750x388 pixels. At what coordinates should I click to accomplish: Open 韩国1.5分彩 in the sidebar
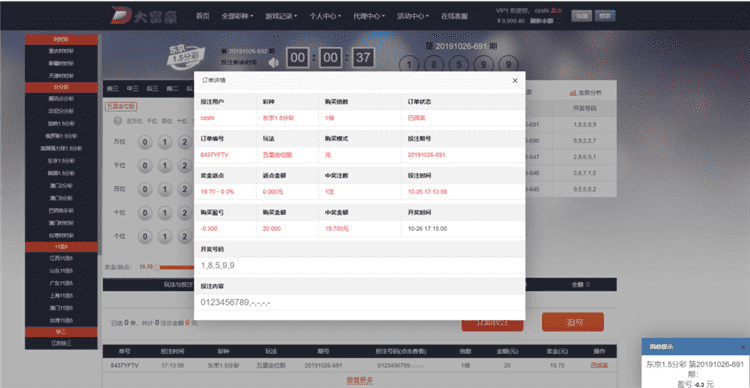(61, 173)
